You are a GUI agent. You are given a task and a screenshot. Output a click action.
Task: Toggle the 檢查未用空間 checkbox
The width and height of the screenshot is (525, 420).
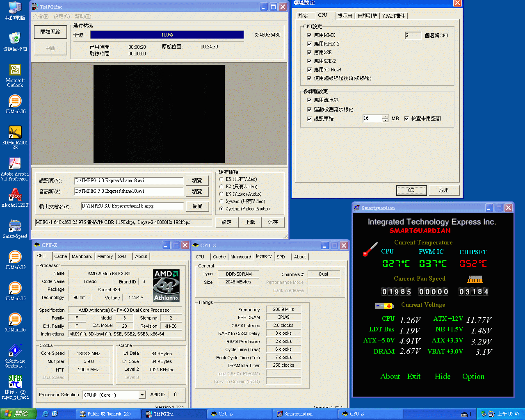pyautogui.click(x=406, y=119)
